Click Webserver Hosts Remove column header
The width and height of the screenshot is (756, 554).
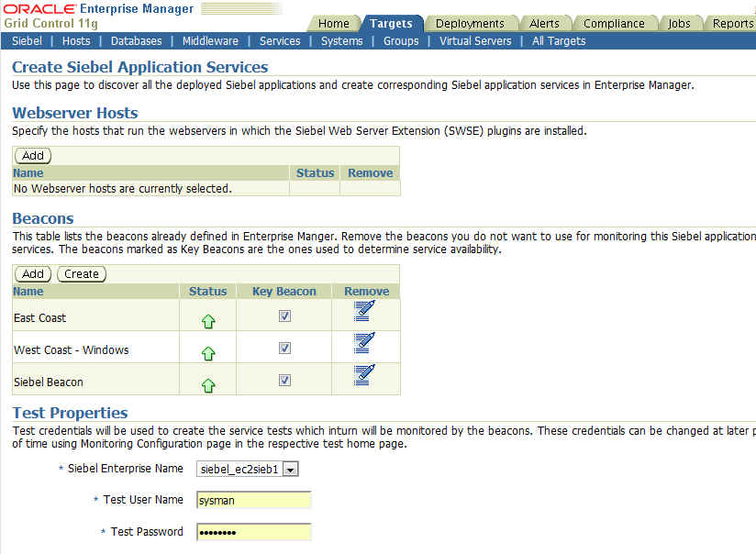pyautogui.click(x=371, y=173)
